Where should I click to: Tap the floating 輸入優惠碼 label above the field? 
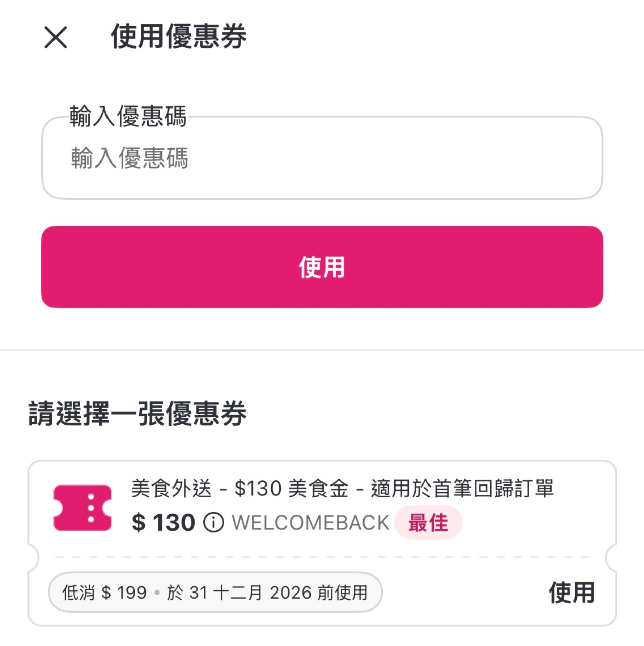coord(128,116)
